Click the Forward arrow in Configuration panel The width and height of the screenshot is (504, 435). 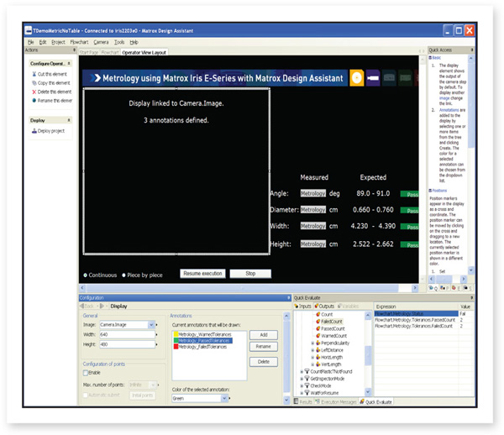(x=102, y=307)
